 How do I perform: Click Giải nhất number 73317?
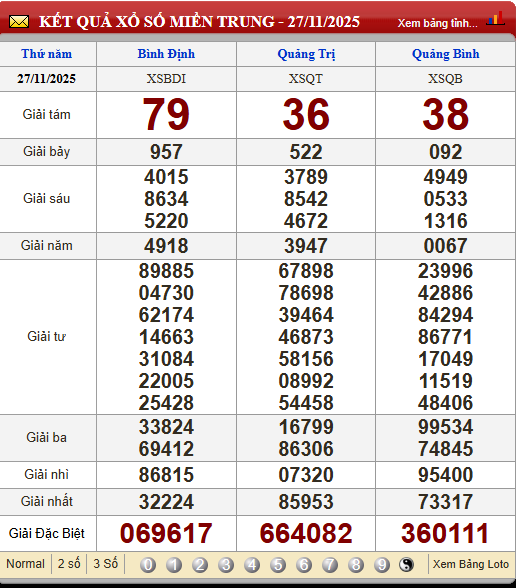click(446, 502)
